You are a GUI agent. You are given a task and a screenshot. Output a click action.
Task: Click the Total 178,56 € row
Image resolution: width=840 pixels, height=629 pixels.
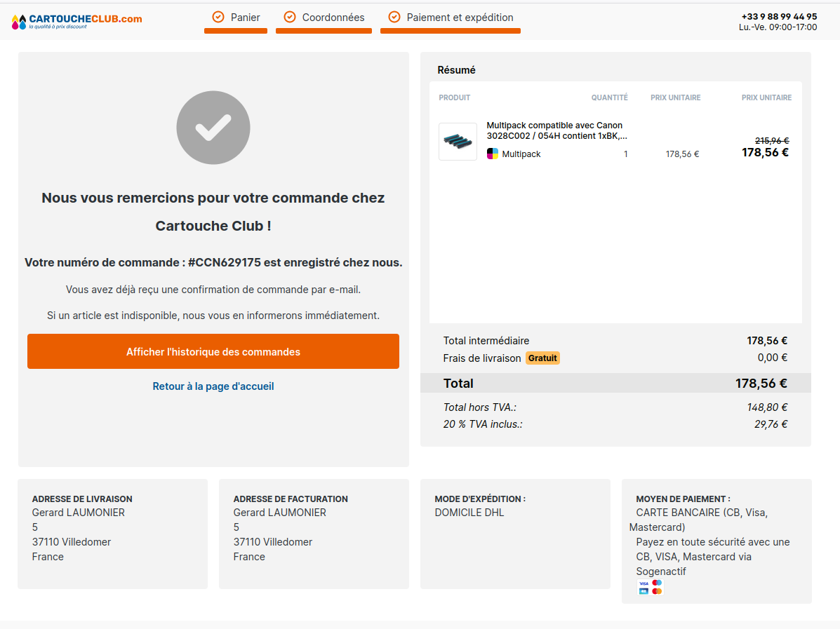[615, 383]
